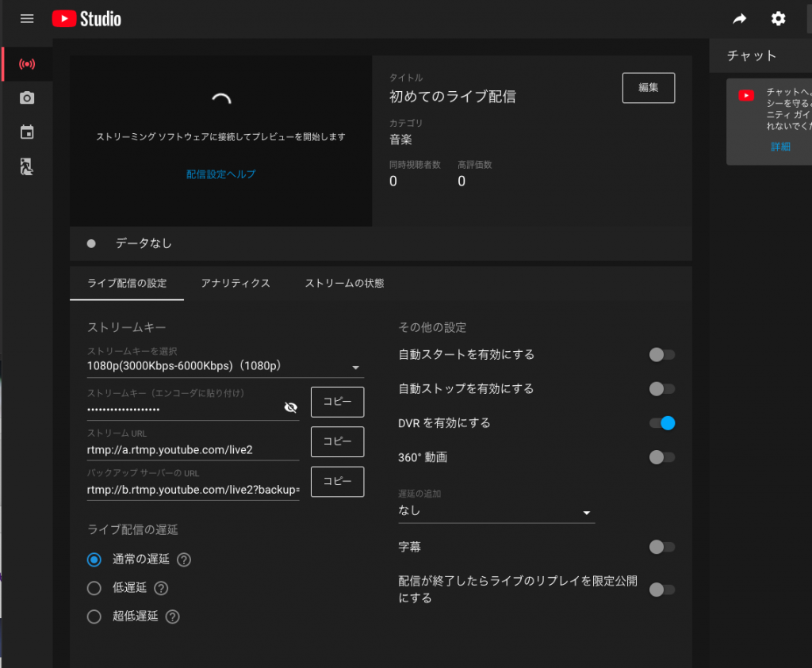This screenshot has height=668, width=812.
Task: Click the YouTube Studio logo
Action: tap(86, 19)
